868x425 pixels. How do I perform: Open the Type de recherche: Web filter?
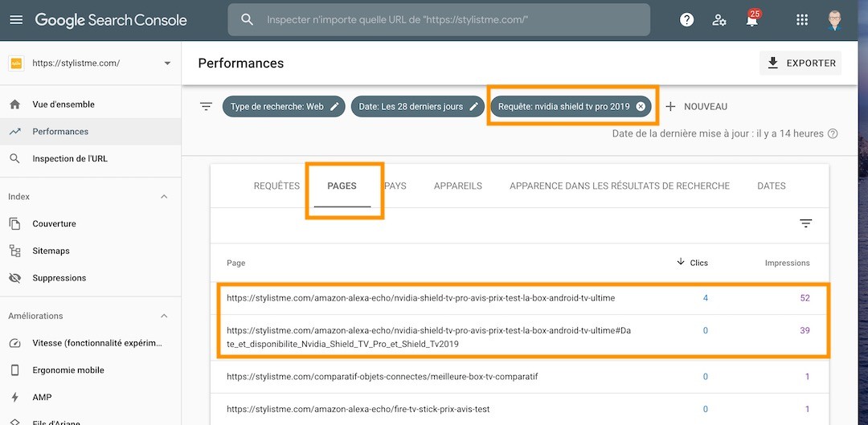click(284, 107)
